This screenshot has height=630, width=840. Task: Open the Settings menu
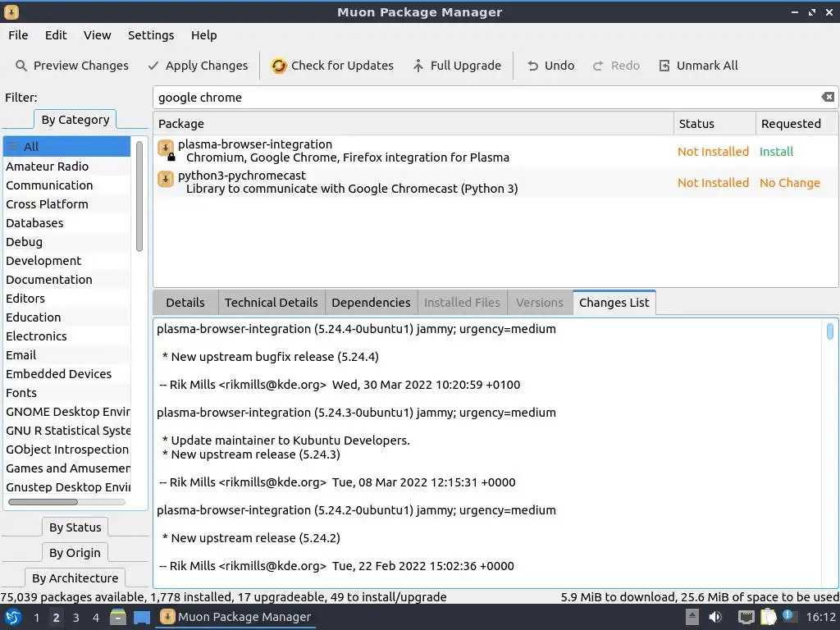[151, 34]
